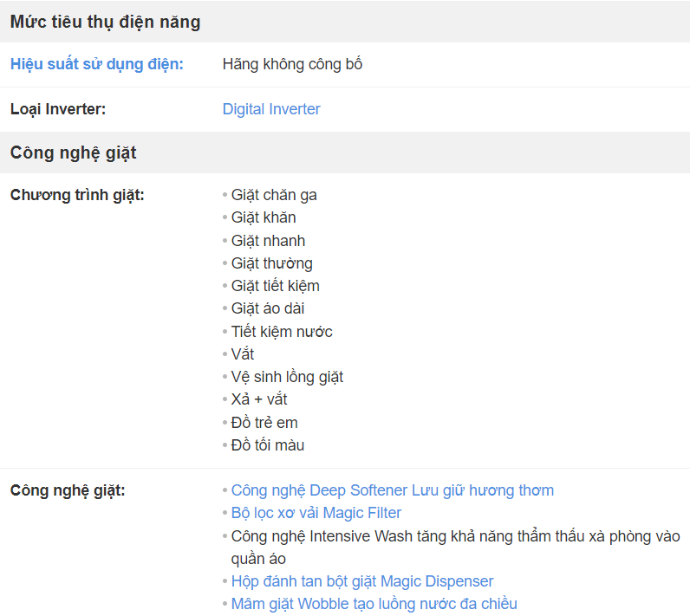
Task: Select the Công nghệ Intensive Wash text
Action: (455, 548)
